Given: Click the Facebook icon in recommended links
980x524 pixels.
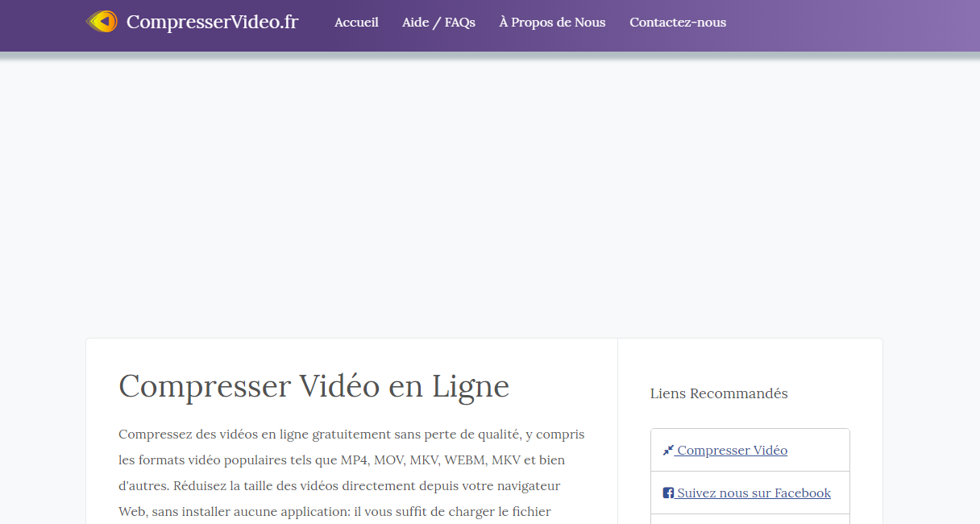Looking at the screenshot, I should (668, 493).
